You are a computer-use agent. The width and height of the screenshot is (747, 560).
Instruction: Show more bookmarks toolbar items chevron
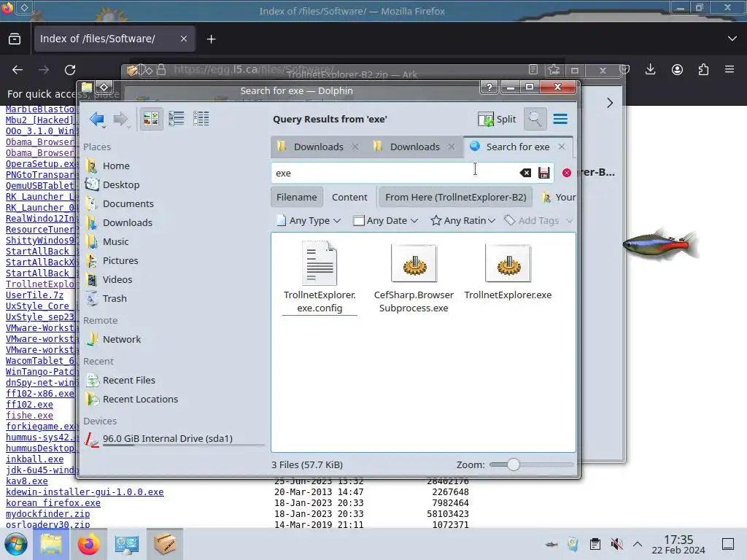click(x=610, y=103)
